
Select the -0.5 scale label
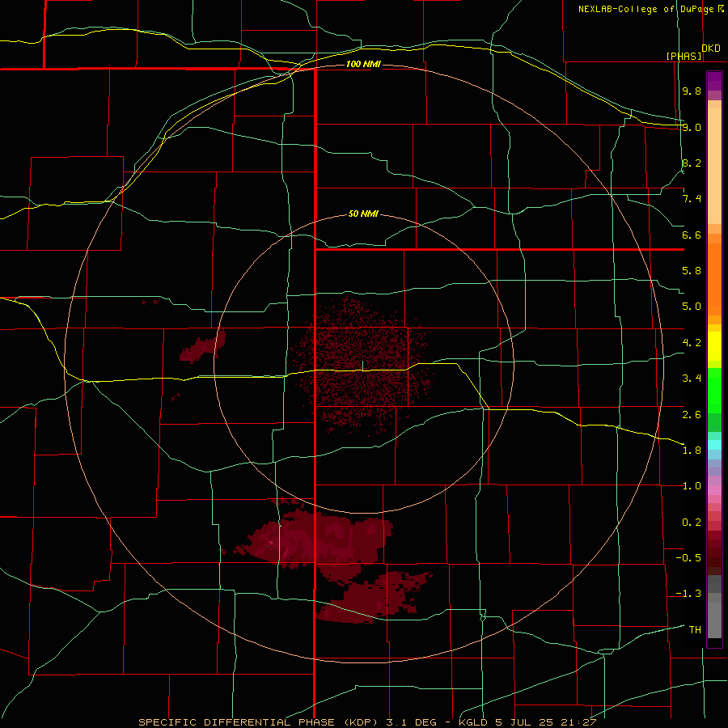click(688, 558)
